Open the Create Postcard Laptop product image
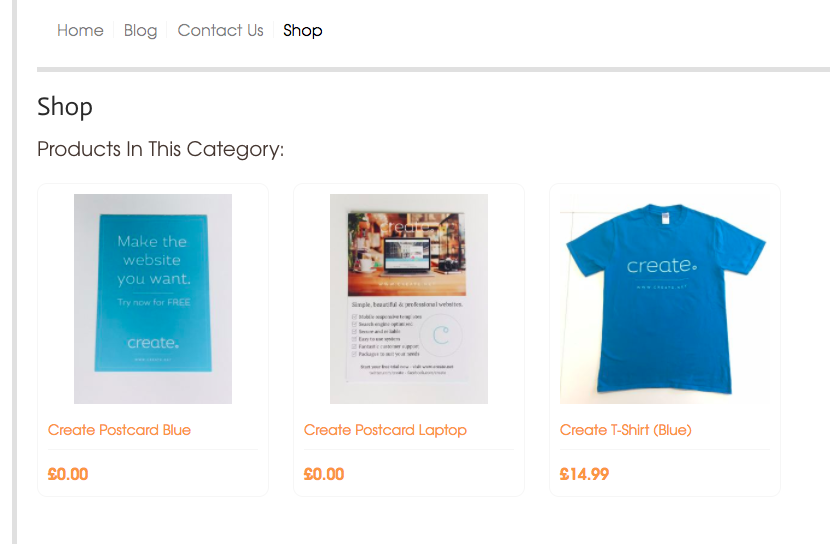The height and width of the screenshot is (544, 830). (409, 299)
